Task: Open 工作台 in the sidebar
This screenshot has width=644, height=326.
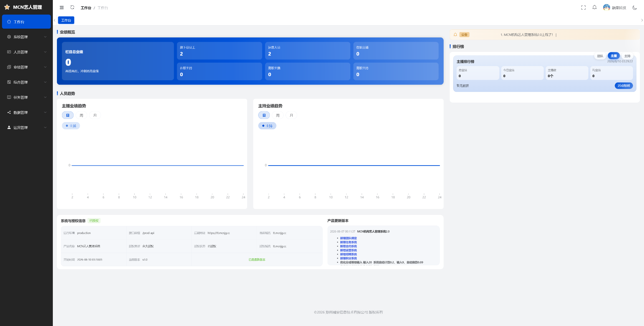Action: pyautogui.click(x=26, y=22)
